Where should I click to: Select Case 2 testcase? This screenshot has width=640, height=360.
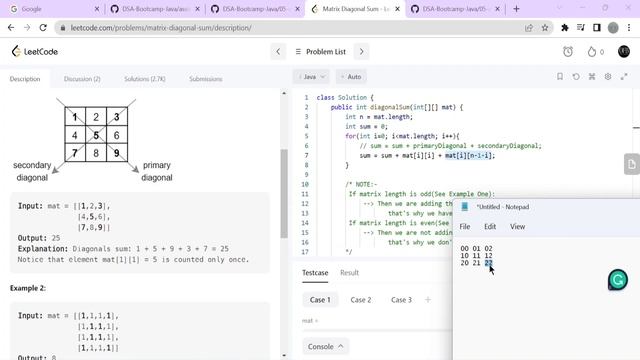coord(361,300)
